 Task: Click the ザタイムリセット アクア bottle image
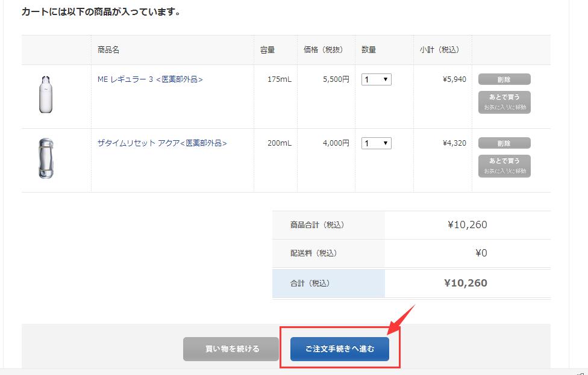coord(46,159)
